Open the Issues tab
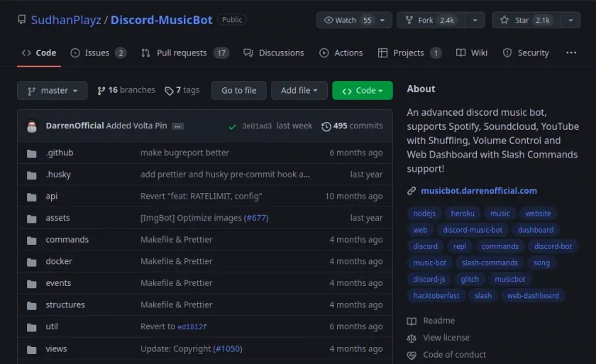596x364 pixels. pos(99,53)
